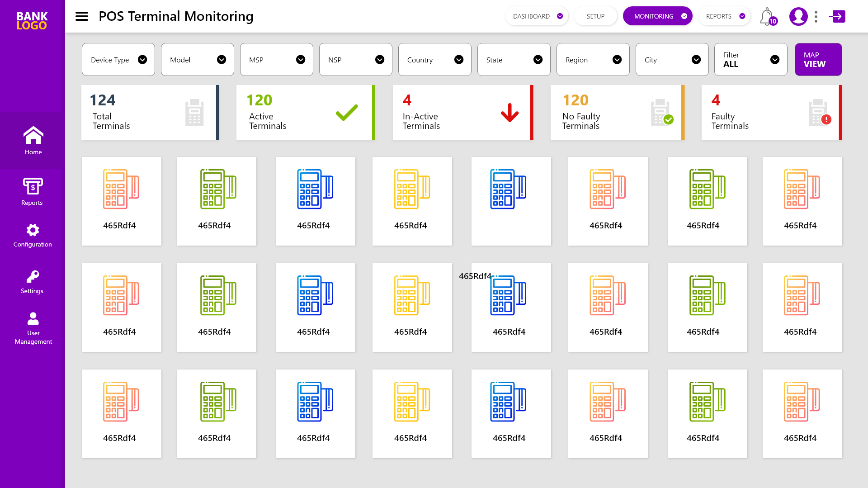Open User Management in sidebar
The image size is (868, 488).
click(x=33, y=329)
